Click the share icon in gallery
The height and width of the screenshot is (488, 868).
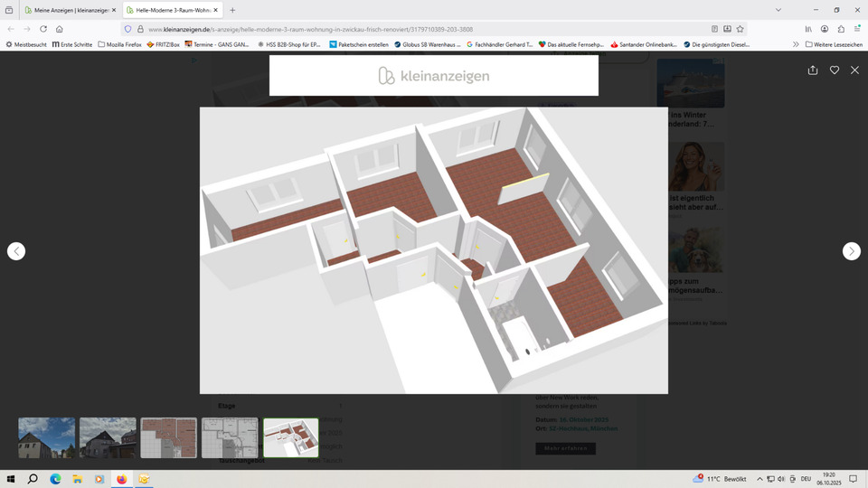click(x=813, y=70)
